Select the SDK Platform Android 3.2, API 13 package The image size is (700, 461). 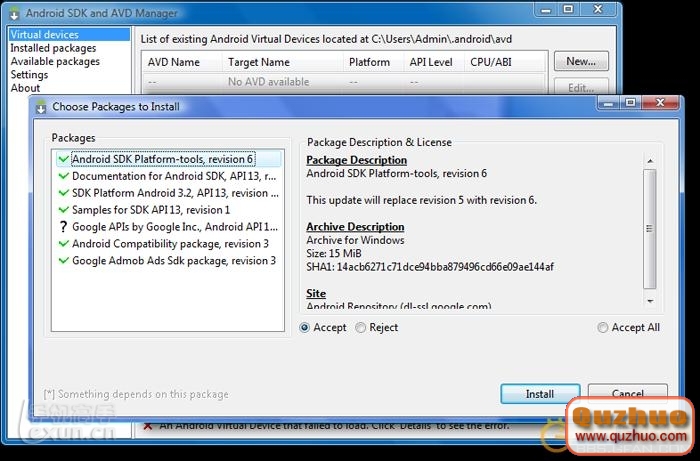(x=169, y=193)
